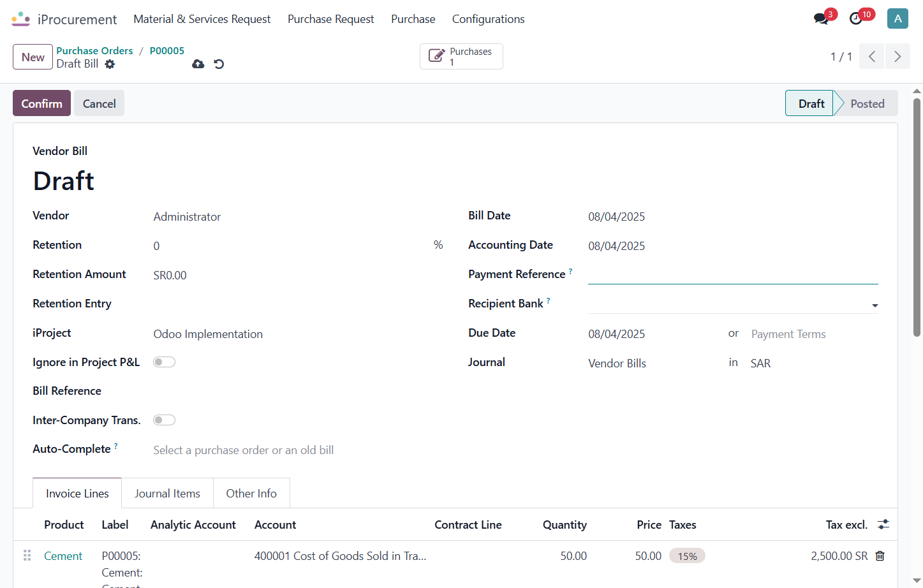The image size is (923, 588).
Task: Open the activities clock icon
Action: point(856,18)
